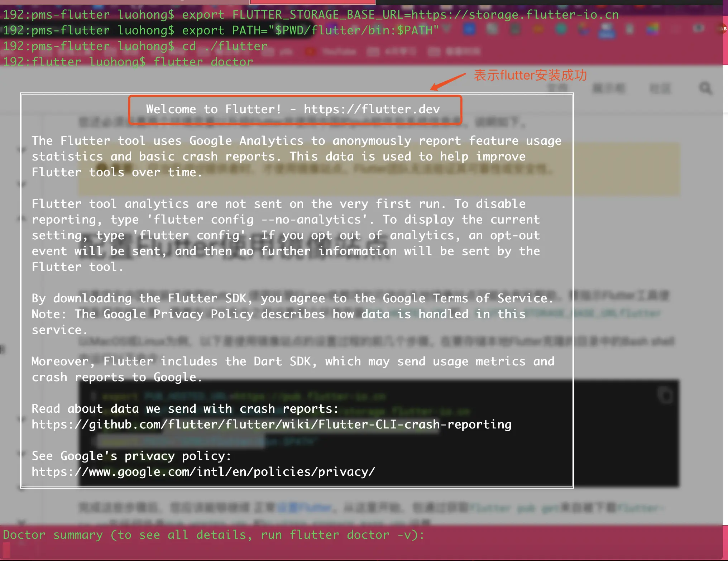The width and height of the screenshot is (728, 561).
Task: Open Google's privacy policy URL
Action: point(203,472)
